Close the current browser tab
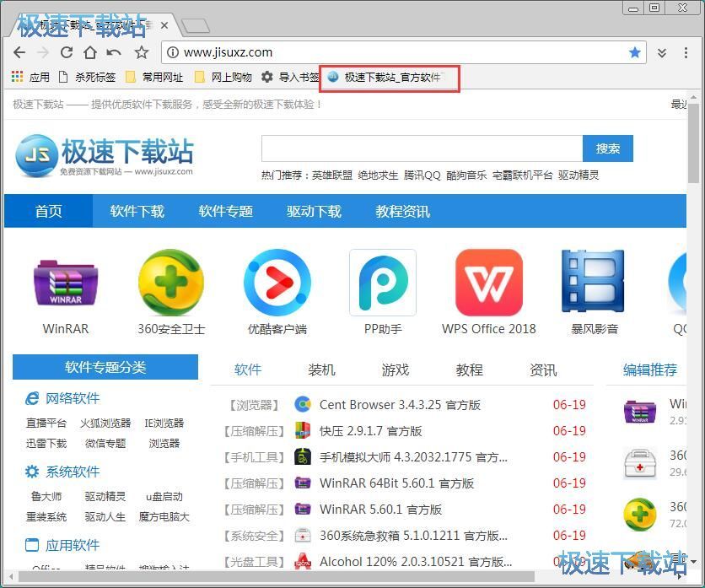 click(164, 25)
